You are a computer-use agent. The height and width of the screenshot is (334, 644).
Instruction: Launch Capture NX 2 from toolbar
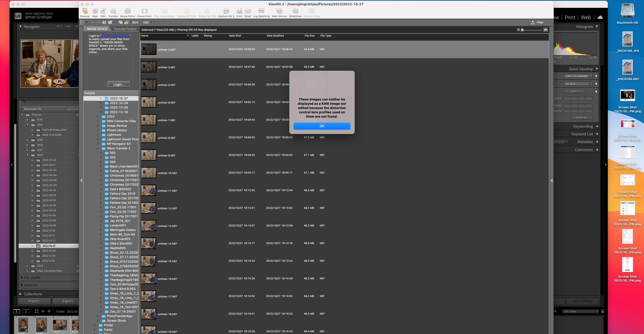click(x=226, y=11)
